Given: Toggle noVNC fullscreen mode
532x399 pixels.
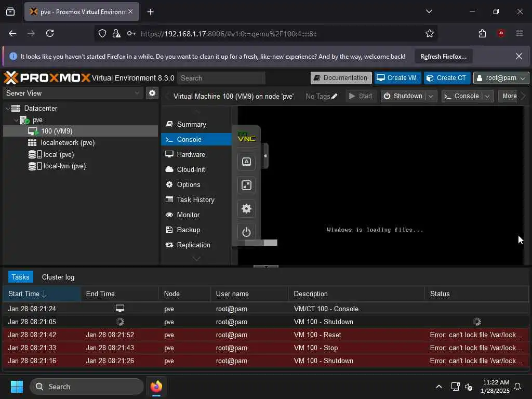Looking at the screenshot, I should click(246, 185).
